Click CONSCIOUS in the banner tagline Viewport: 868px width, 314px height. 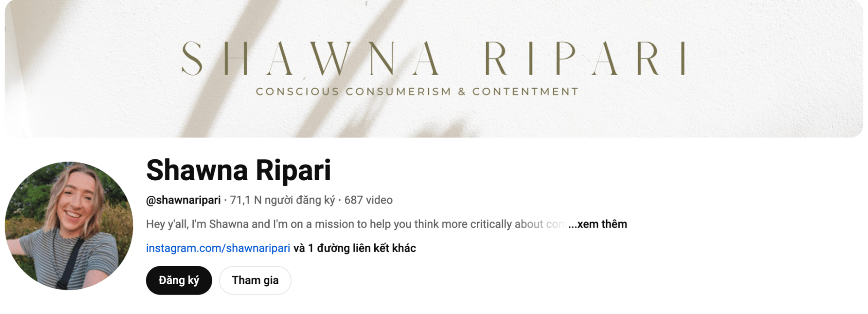pos(297,92)
